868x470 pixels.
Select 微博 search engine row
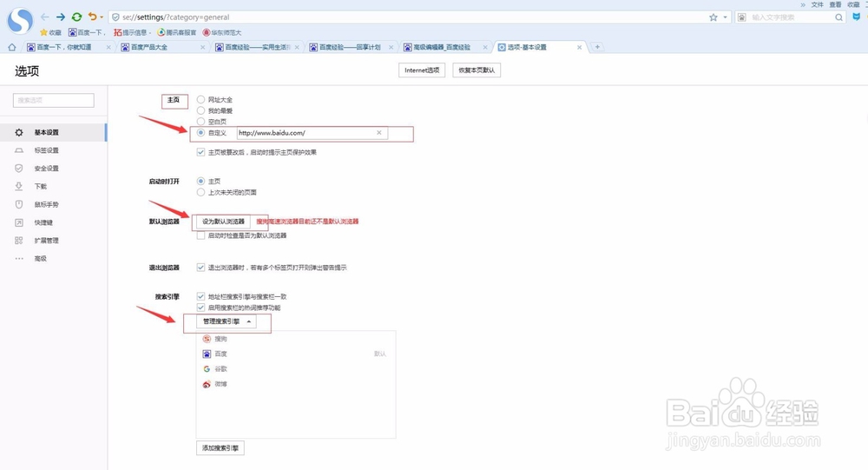click(x=296, y=384)
